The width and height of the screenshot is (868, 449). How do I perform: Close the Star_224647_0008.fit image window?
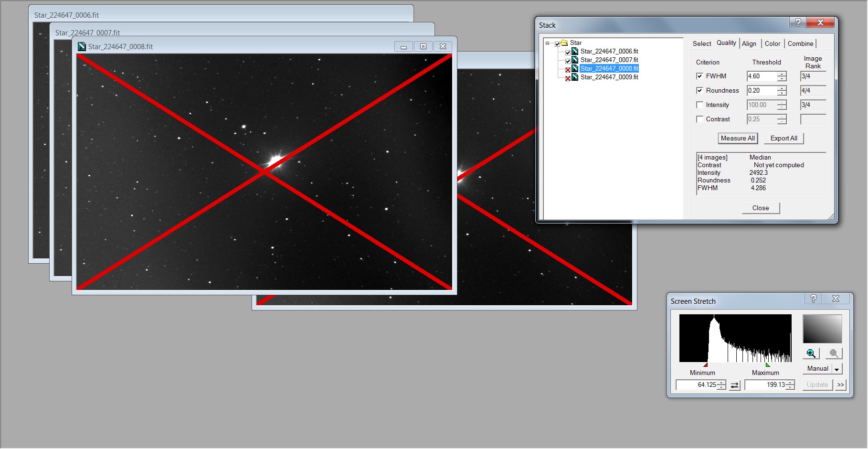point(443,46)
